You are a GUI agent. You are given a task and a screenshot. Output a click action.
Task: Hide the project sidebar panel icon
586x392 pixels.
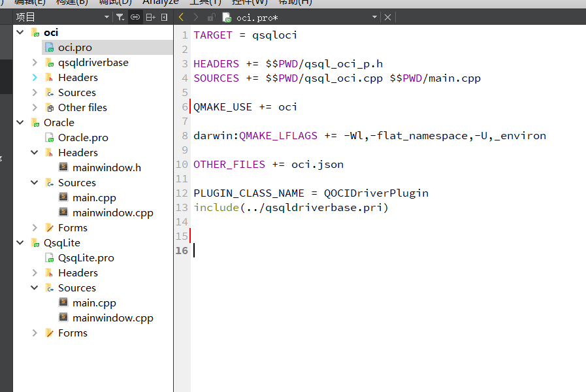(164, 17)
